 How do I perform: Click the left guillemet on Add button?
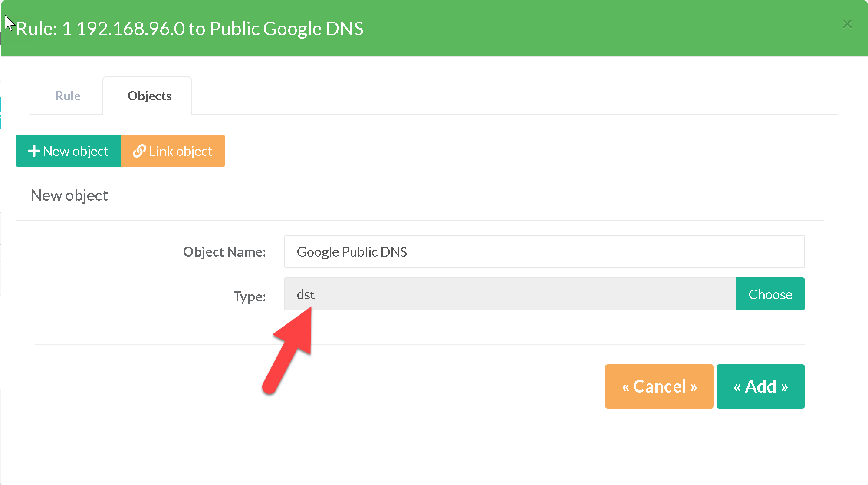tap(737, 387)
